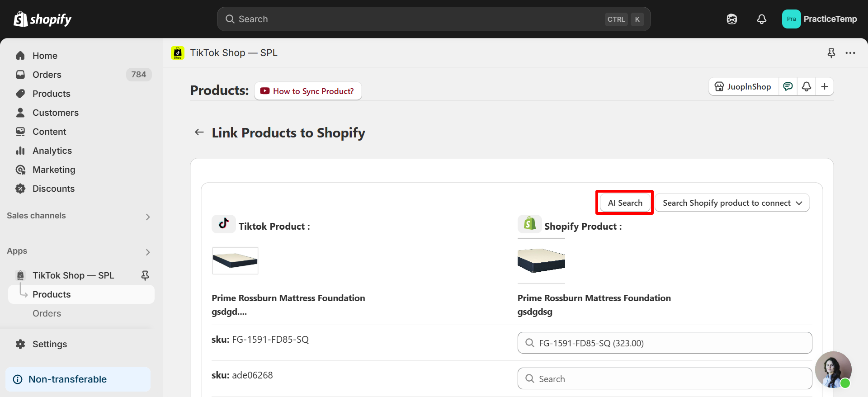
Task: Unpin TikTok Shop — SPL in sidebar
Action: (x=145, y=275)
